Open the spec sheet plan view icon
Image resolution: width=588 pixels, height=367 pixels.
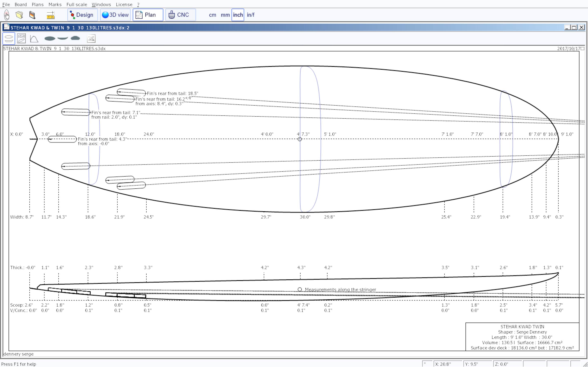(x=21, y=39)
